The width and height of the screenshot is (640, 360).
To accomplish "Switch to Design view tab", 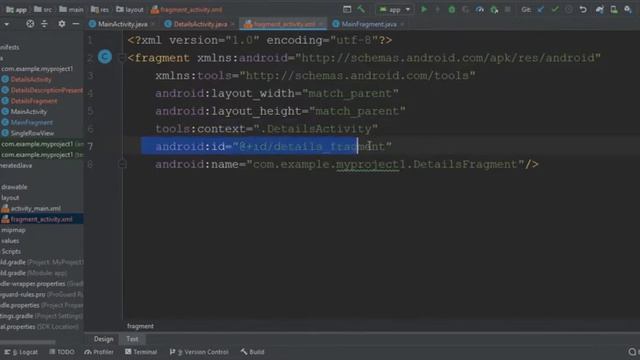I will [x=103, y=339].
